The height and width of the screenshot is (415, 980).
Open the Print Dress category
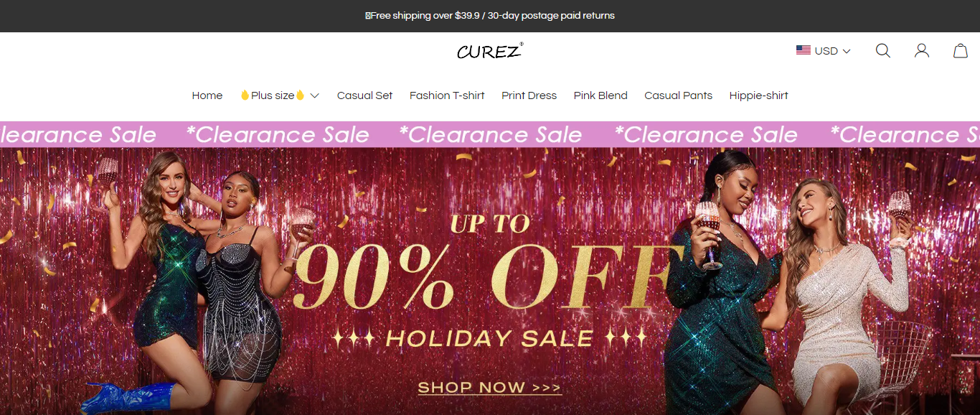coord(529,95)
